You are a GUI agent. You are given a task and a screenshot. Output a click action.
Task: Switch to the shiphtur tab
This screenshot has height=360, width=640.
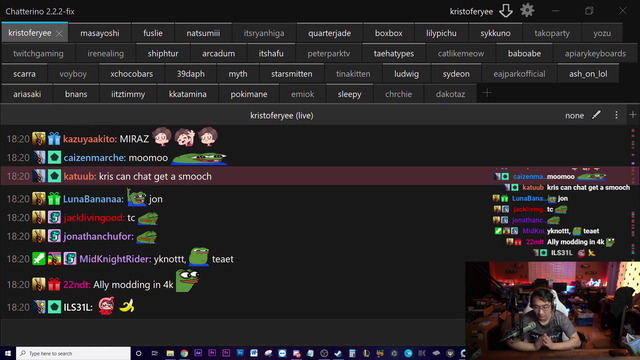[x=163, y=53]
